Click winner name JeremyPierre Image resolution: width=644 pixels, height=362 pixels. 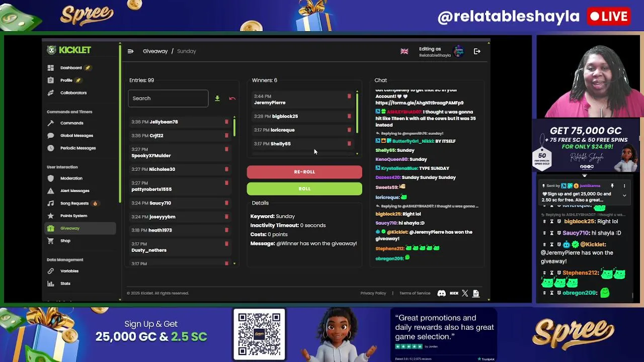point(270,103)
